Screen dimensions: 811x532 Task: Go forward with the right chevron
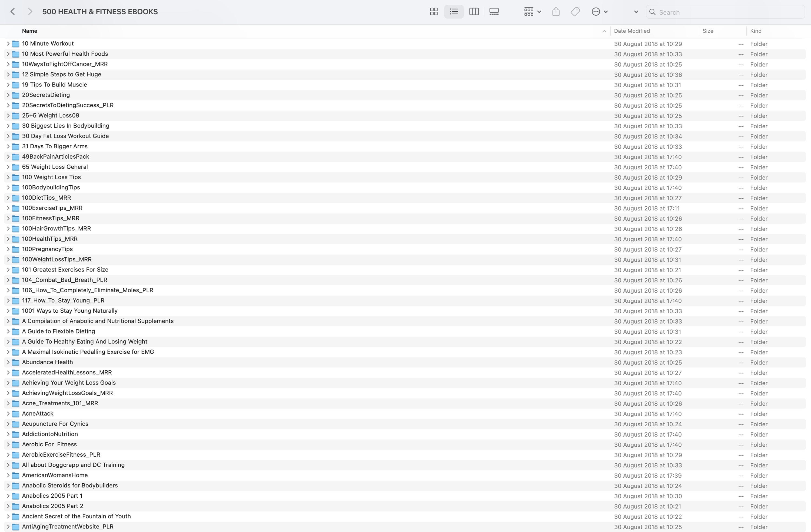[x=30, y=12]
